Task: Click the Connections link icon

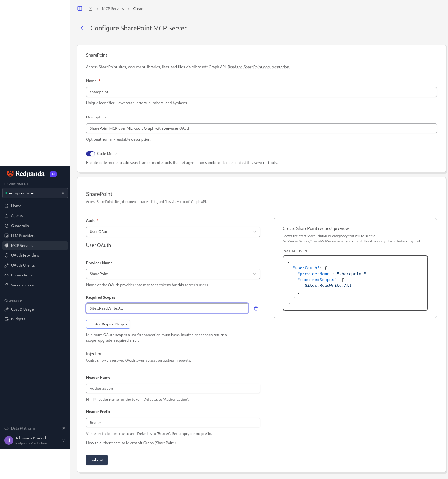Action: point(7,275)
